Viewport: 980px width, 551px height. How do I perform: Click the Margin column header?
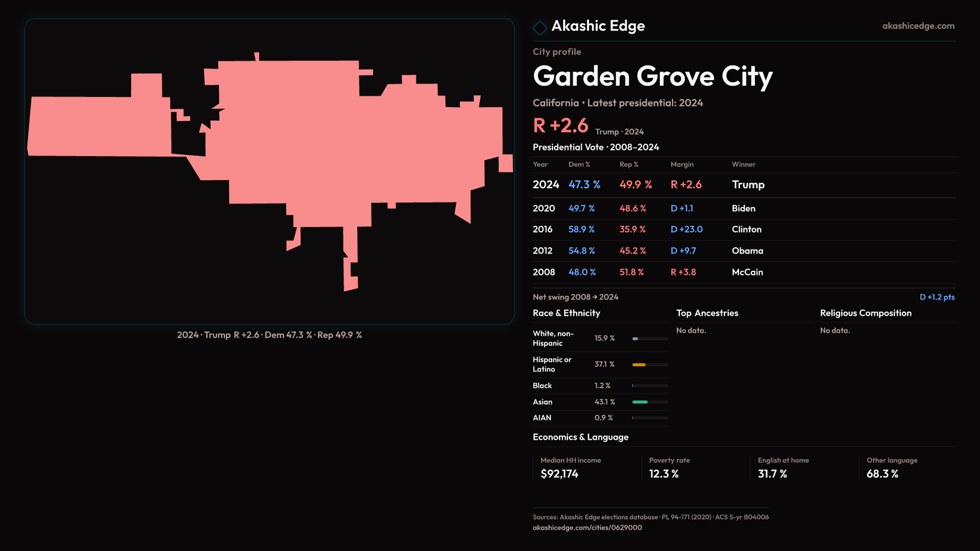682,165
